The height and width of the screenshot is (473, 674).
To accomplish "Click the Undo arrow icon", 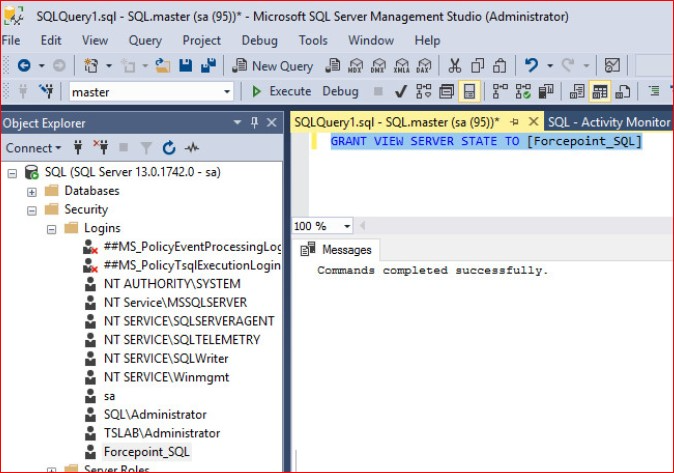I will coord(532,66).
